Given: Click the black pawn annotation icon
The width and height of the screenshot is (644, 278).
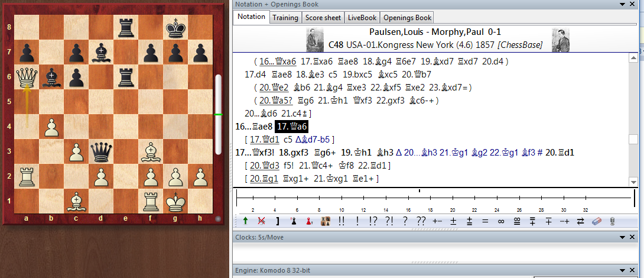Looking at the screenshot, I should (x=292, y=221).
